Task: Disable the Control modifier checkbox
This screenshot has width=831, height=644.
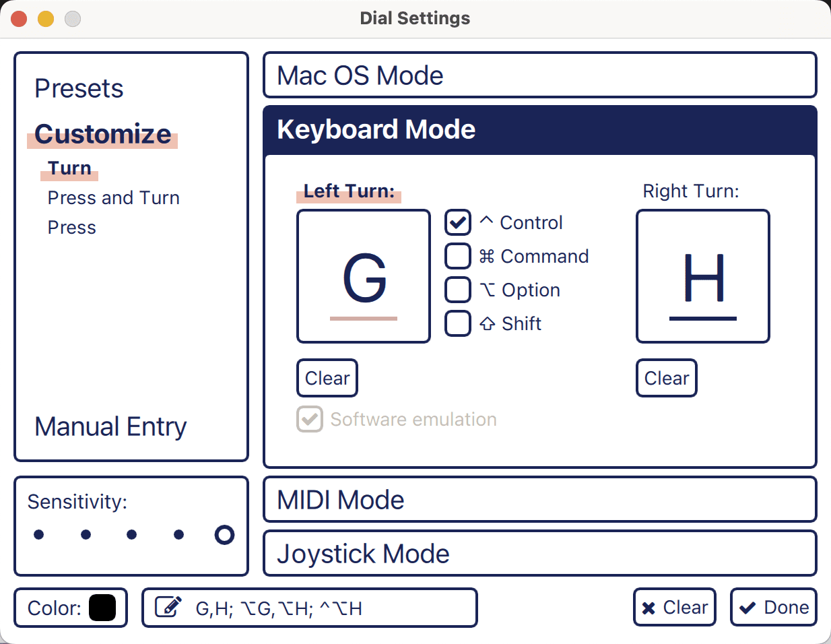Action: click(x=458, y=222)
